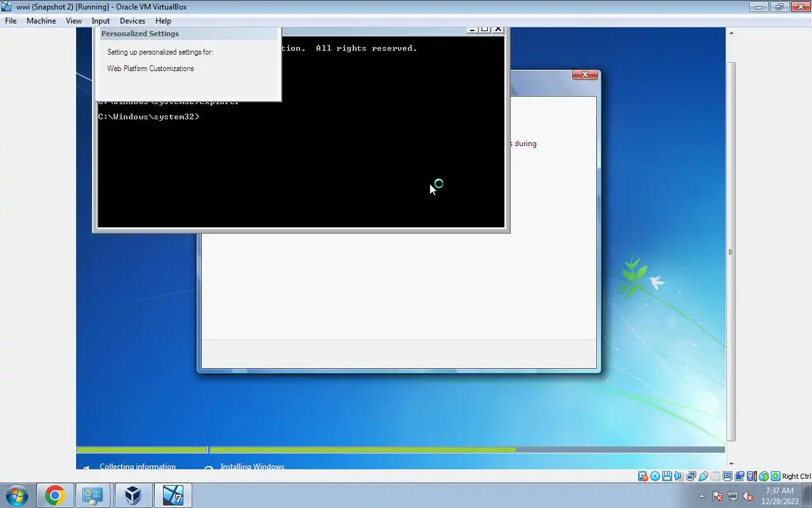This screenshot has height=508, width=812.
Task: Click the Collecting information step label
Action: point(138,466)
